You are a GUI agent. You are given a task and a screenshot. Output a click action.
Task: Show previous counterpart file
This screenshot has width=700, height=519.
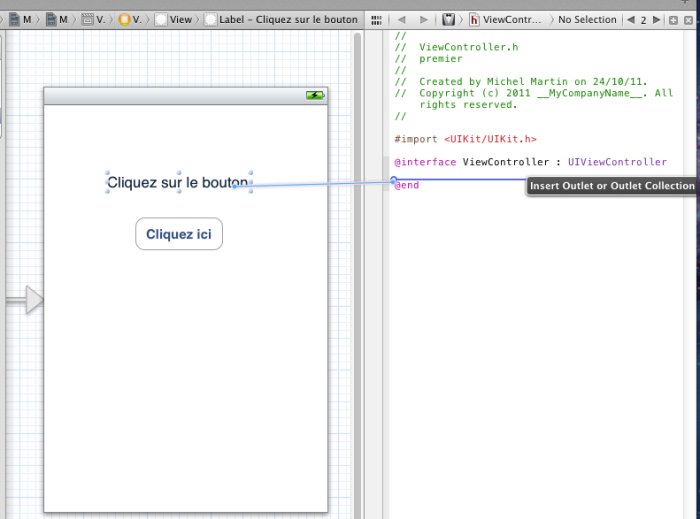click(630, 19)
